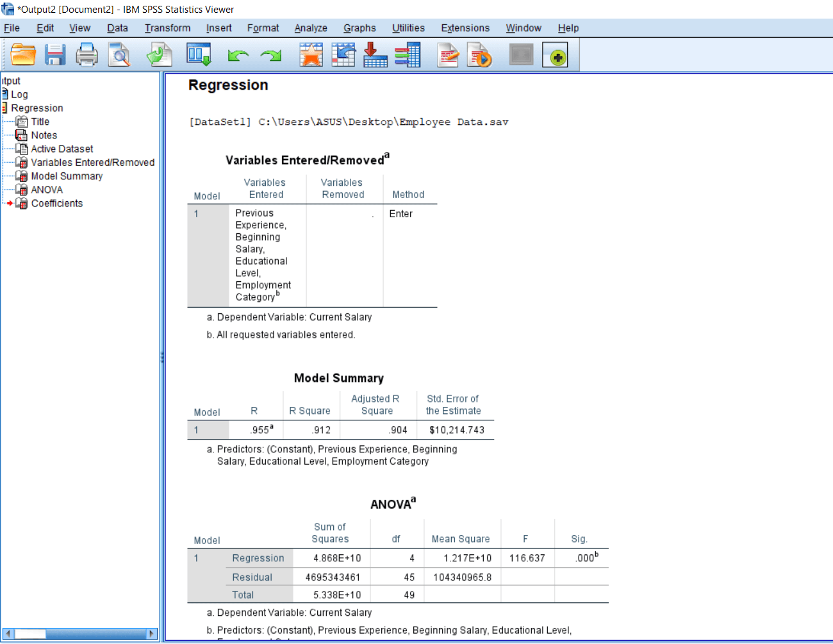Click the F value 116.637
This screenshot has width=833, height=644.
point(527,558)
